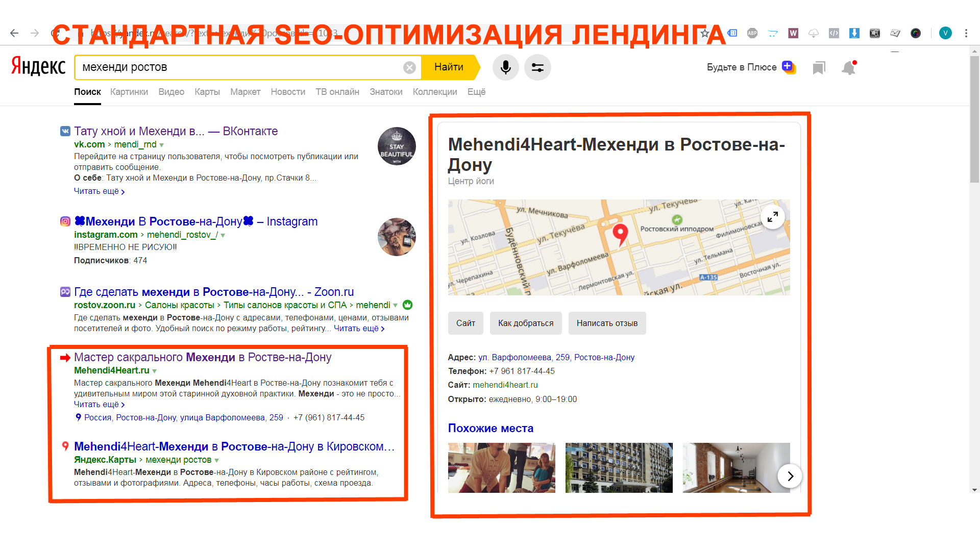Expand the Яндекс.Карты result dropdown arrow
980x551 pixels.
(x=217, y=461)
